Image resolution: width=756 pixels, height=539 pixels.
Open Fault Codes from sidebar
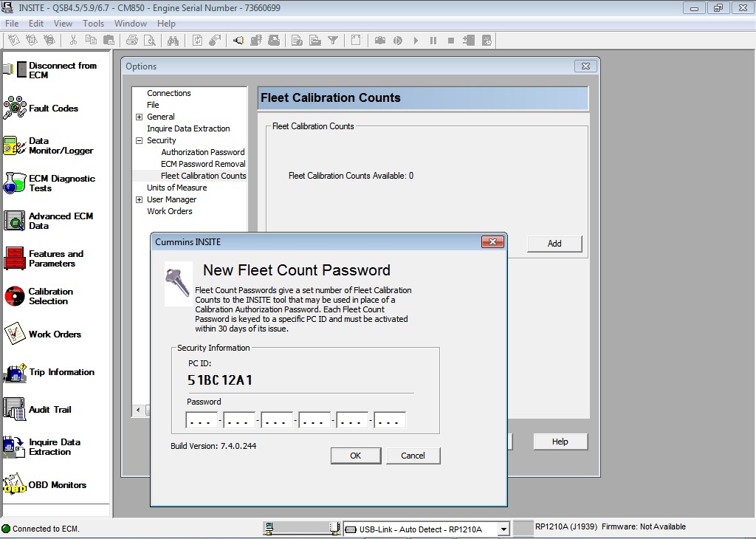coord(41,108)
